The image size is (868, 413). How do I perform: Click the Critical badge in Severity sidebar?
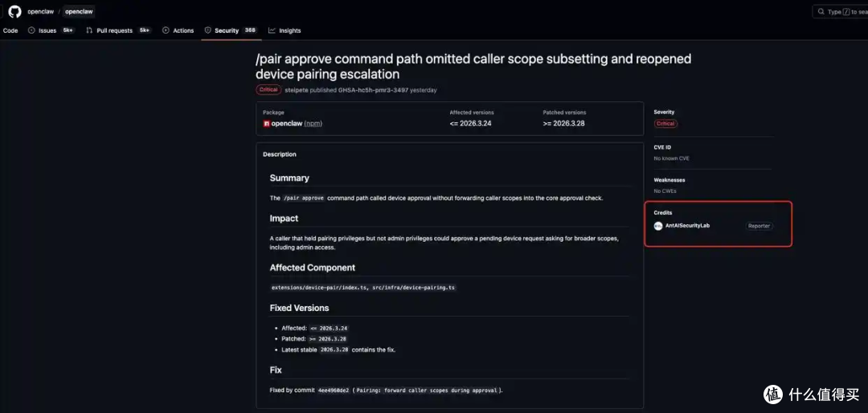click(665, 124)
